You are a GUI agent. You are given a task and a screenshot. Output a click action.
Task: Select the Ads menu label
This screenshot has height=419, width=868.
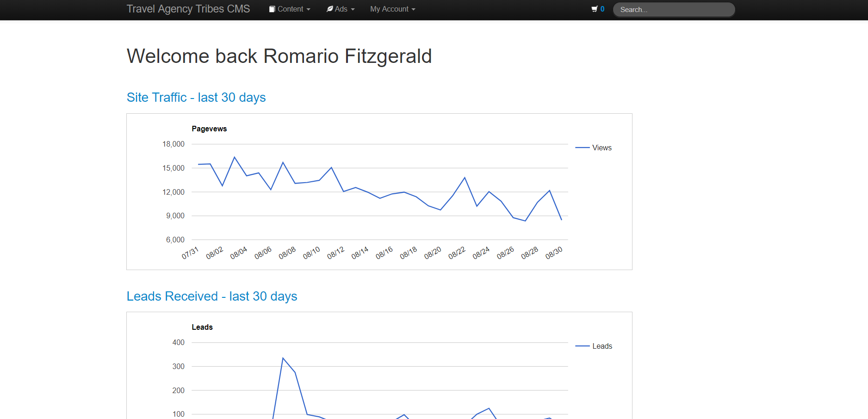tap(341, 9)
